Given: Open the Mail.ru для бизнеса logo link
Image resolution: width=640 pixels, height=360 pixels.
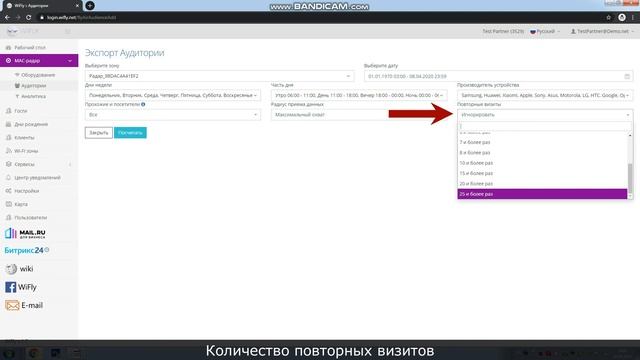Looking at the screenshot, I should [25, 233].
